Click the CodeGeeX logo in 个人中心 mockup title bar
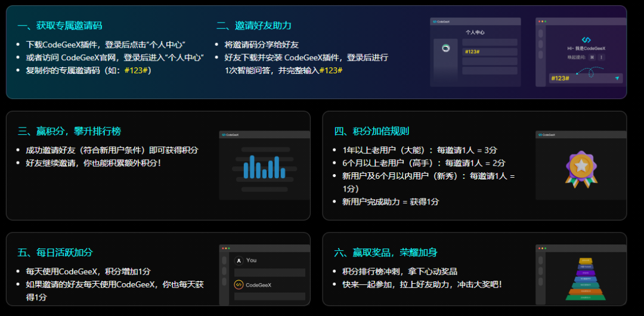This screenshot has height=316, width=644. (441, 21)
